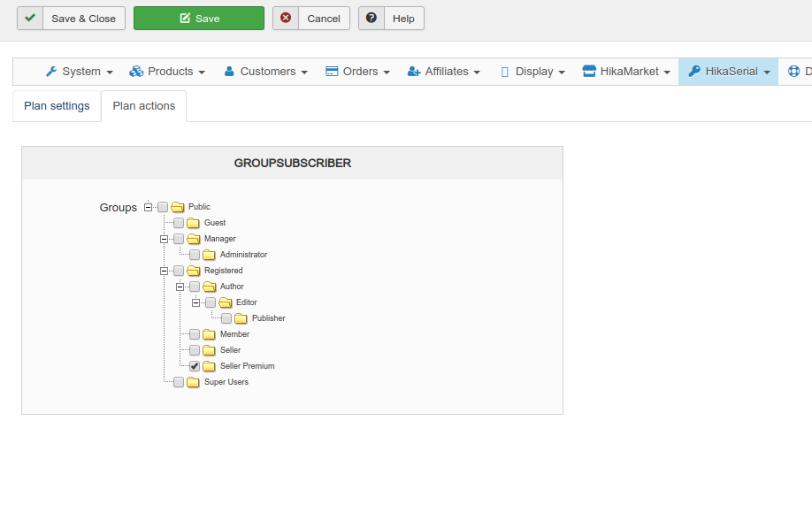Click the GROUPSUBSCRIBER panel header
This screenshot has width=812, height=520.
point(292,163)
